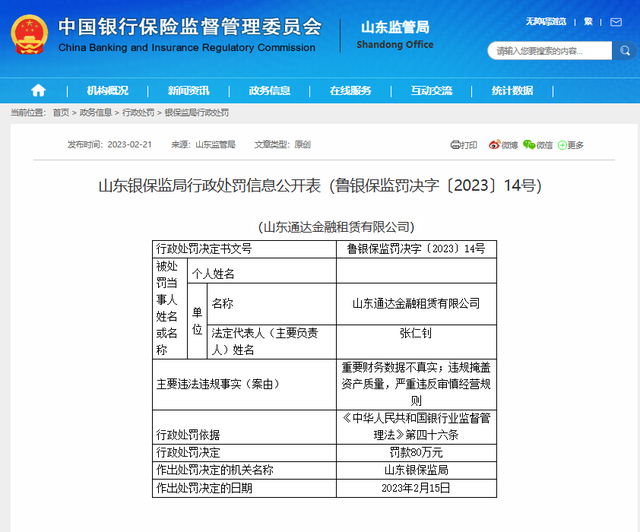Click the 行政处罚依据 label cell
This screenshot has width=640, height=532.
(244, 427)
